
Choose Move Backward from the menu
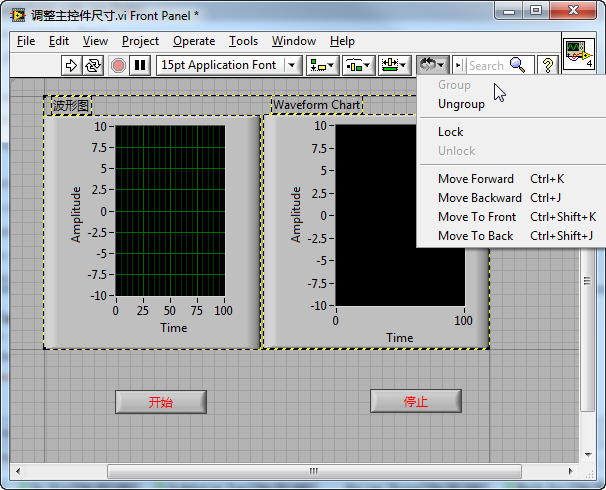[x=479, y=198]
